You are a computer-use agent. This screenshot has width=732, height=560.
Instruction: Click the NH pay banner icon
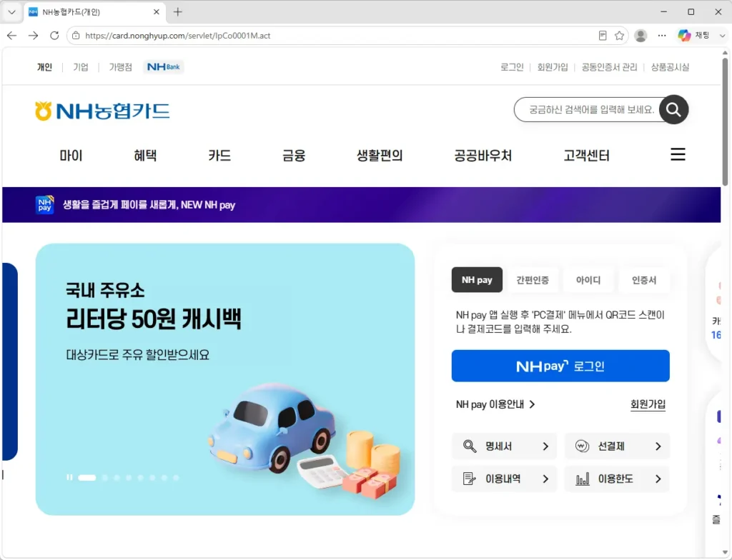pyautogui.click(x=45, y=205)
